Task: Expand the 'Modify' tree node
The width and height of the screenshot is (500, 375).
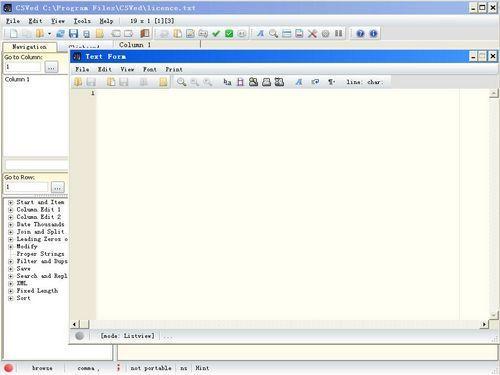Action: tap(10, 247)
